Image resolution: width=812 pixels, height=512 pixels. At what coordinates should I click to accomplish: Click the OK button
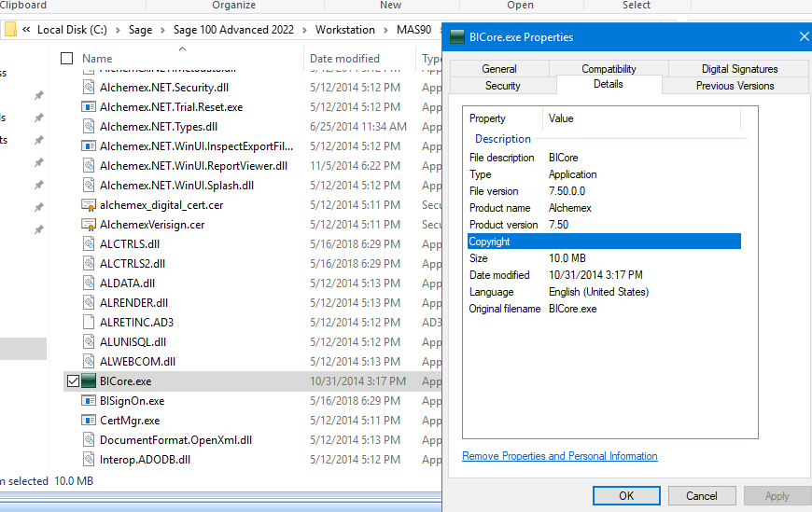[x=626, y=495]
